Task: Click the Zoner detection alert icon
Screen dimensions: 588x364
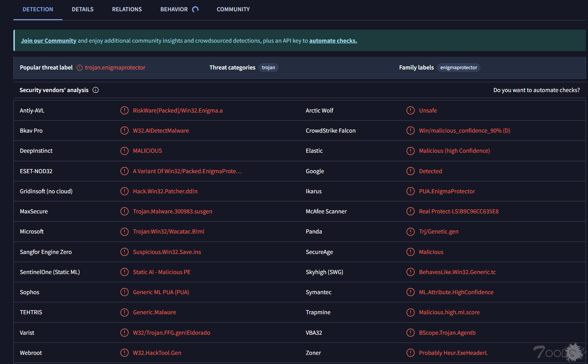Action: pyautogui.click(x=411, y=353)
